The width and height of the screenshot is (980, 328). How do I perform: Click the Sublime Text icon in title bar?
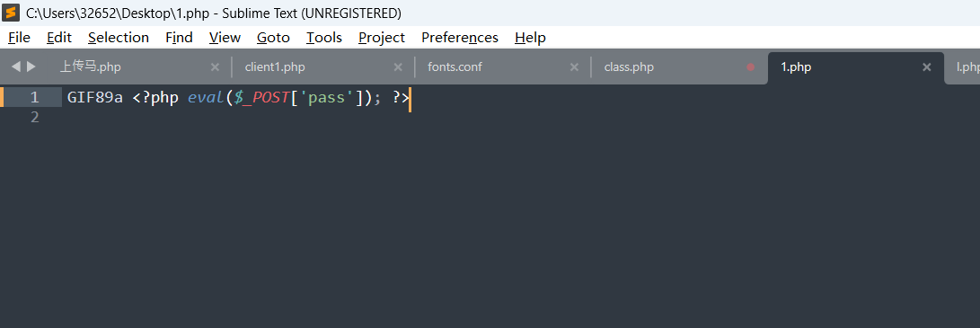(x=11, y=12)
